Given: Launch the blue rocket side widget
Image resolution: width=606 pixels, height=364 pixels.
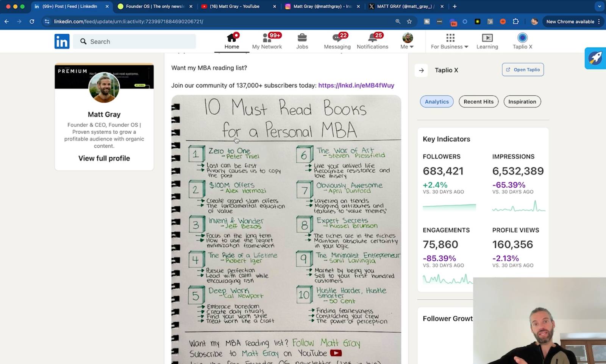Looking at the screenshot, I should pyautogui.click(x=595, y=58).
